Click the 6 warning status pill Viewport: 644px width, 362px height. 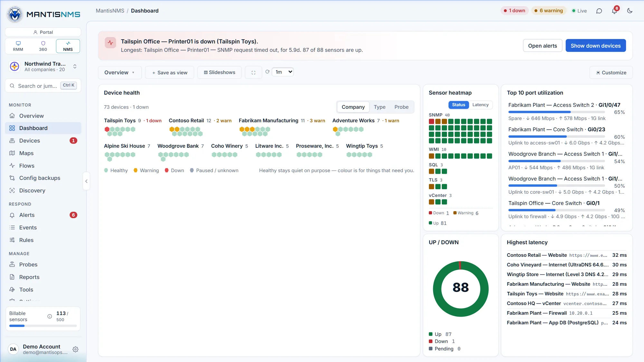549,11
